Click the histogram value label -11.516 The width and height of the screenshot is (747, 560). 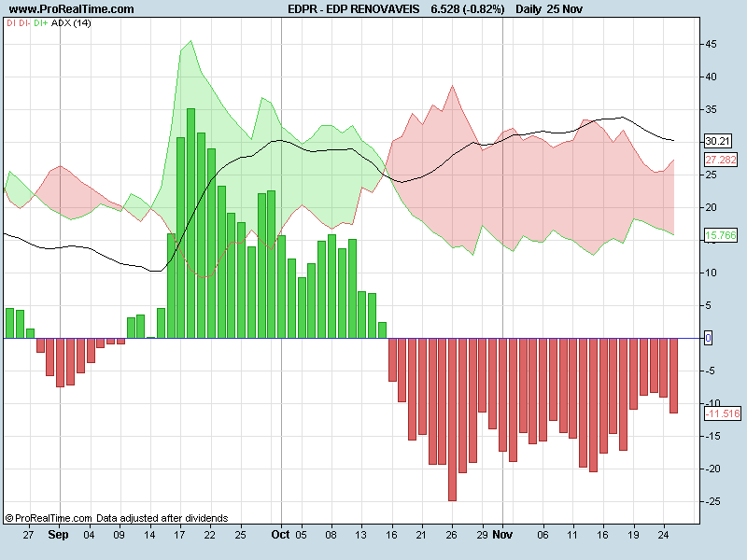point(722,413)
